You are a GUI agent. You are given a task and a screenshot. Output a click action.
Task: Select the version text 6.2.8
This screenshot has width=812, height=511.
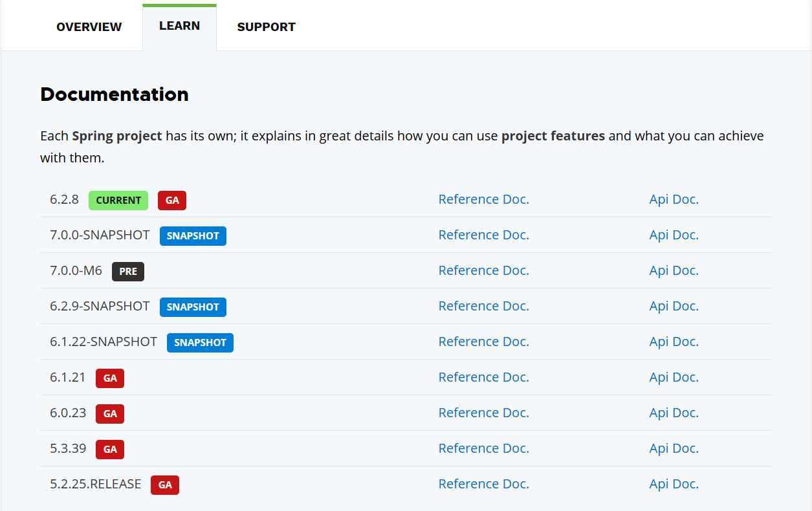64,199
